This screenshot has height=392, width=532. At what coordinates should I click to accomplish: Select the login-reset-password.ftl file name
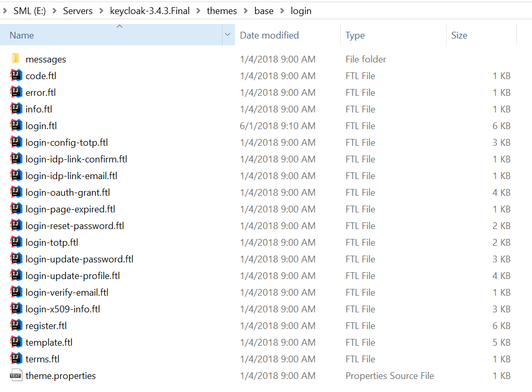75,225
